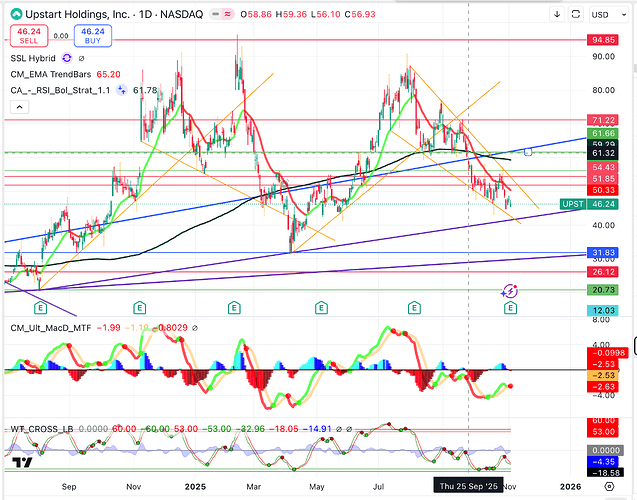The height and width of the screenshot is (500, 637).
Task: Click the blue 31.83 price level label
Action: [603, 252]
